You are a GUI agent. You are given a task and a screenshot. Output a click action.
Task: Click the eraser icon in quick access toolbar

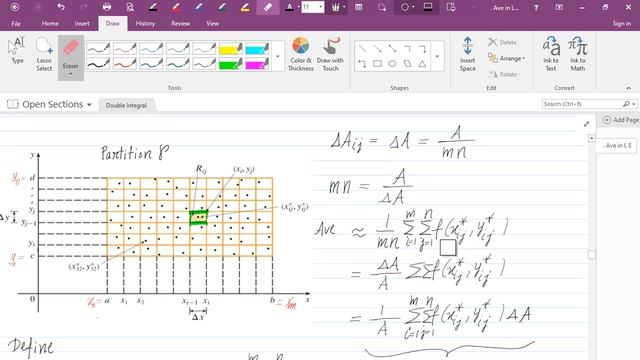[x=268, y=7]
